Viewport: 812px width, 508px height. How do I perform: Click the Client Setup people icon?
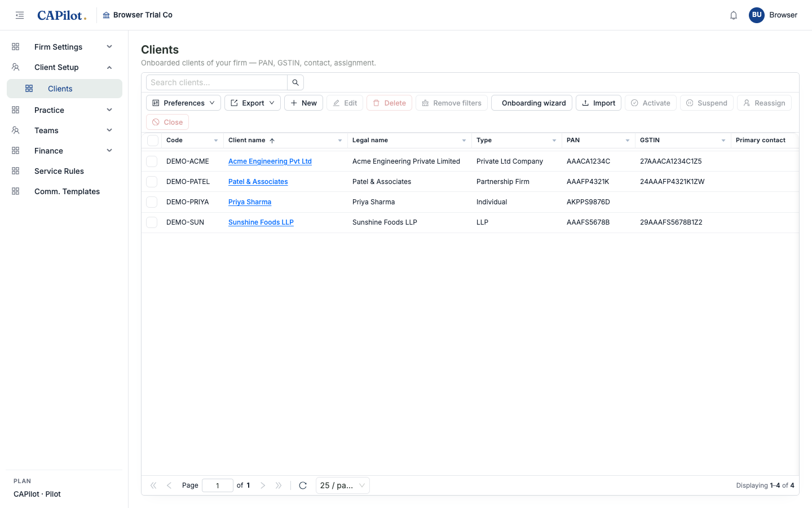pos(16,67)
